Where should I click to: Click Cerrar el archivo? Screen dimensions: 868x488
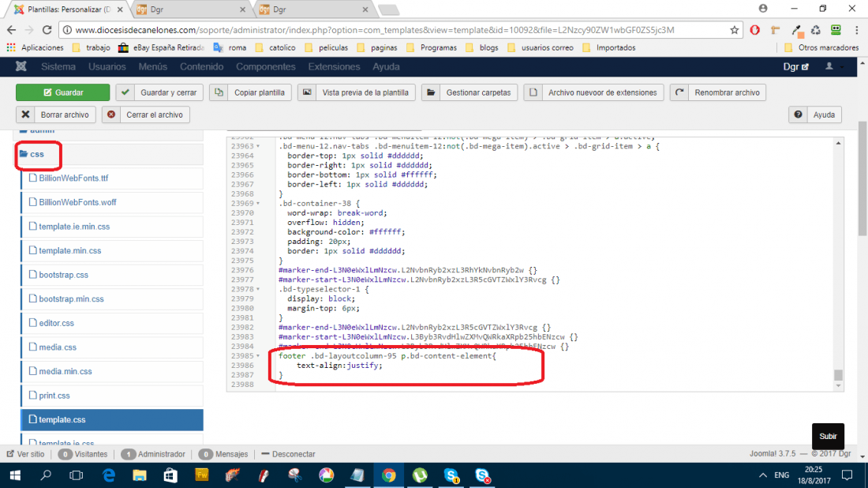pyautogui.click(x=146, y=114)
